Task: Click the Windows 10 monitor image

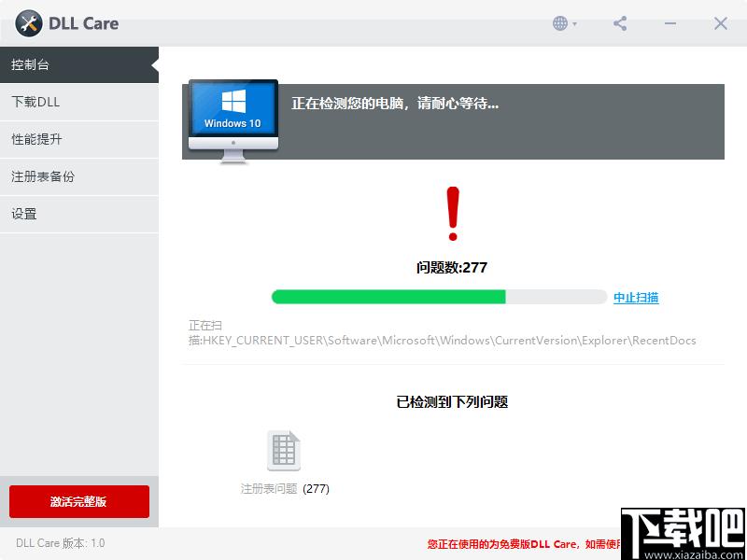Action: (x=233, y=121)
